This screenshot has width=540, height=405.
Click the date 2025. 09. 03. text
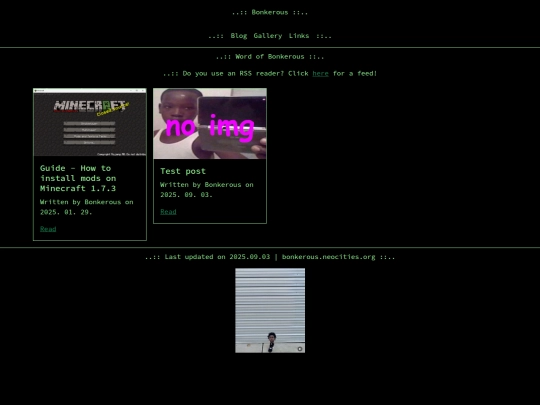[x=186, y=195]
